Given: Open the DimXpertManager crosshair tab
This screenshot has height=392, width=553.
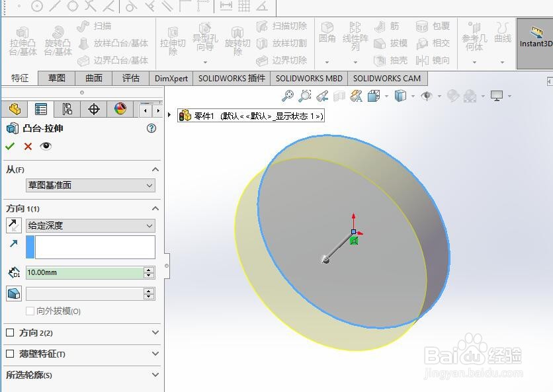Looking at the screenshot, I should pos(93,109).
